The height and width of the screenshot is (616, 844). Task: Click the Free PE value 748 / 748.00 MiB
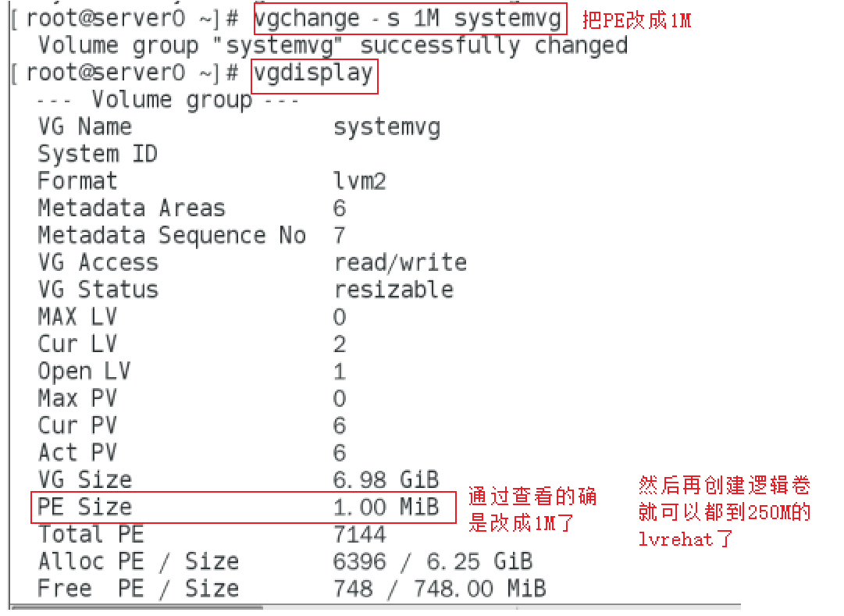click(439, 589)
